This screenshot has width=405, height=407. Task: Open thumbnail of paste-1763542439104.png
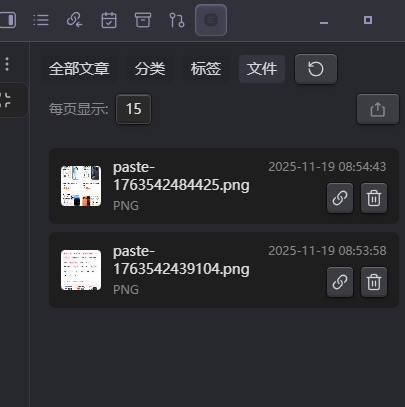[81, 270]
